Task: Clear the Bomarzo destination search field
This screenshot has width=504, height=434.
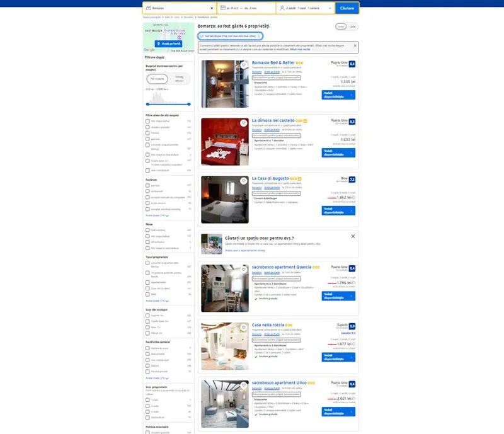Action: coord(212,8)
